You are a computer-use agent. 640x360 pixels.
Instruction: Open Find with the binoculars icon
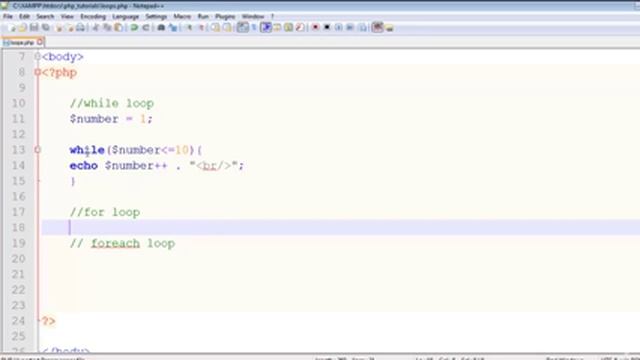[x=161, y=28]
